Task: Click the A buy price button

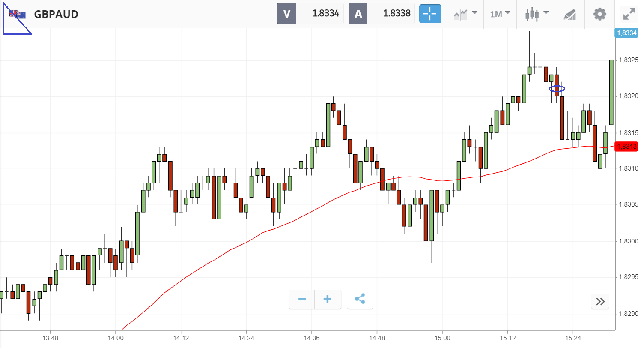Action: tap(382, 14)
